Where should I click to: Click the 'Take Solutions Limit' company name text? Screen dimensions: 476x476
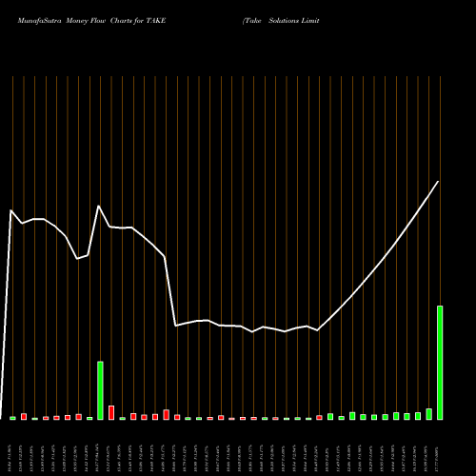[x=281, y=21]
